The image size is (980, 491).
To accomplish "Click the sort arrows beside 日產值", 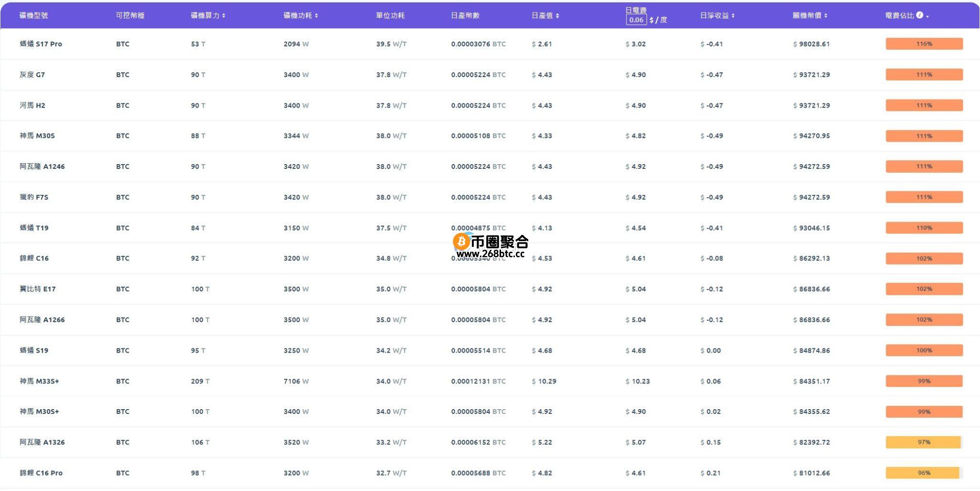I will [x=557, y=16].
